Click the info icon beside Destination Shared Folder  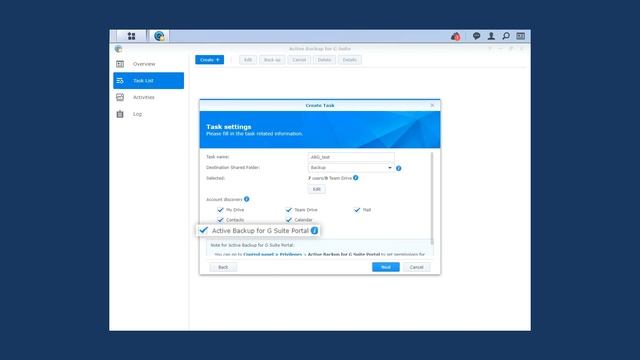(398, 168)
